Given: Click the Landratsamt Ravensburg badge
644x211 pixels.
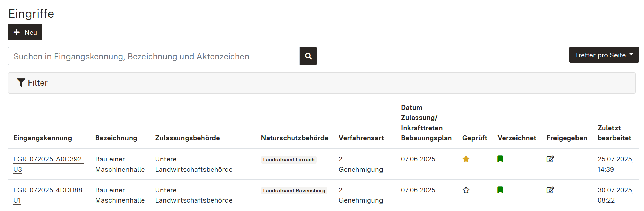Looking at the screenshot, I should (294, 191).
